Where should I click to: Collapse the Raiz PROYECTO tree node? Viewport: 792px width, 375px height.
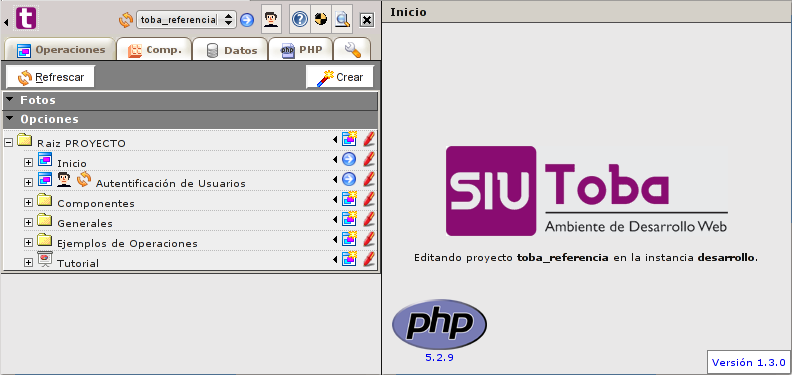pos(8,143)
